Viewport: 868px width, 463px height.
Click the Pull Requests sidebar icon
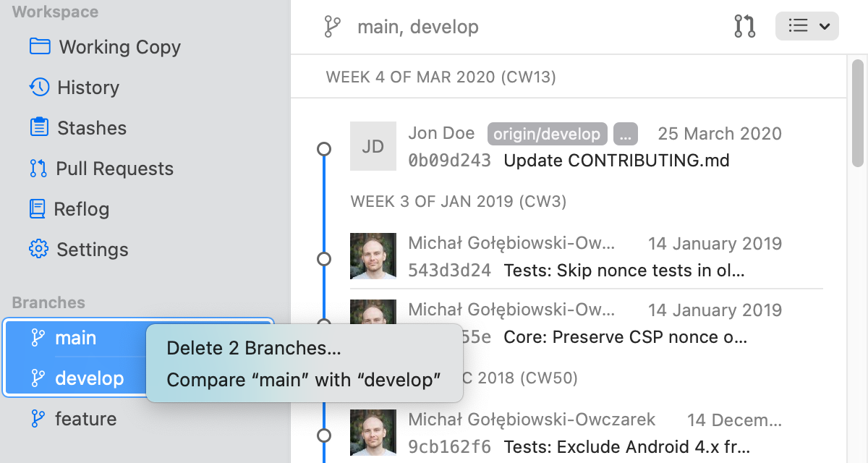click(38, 169)
